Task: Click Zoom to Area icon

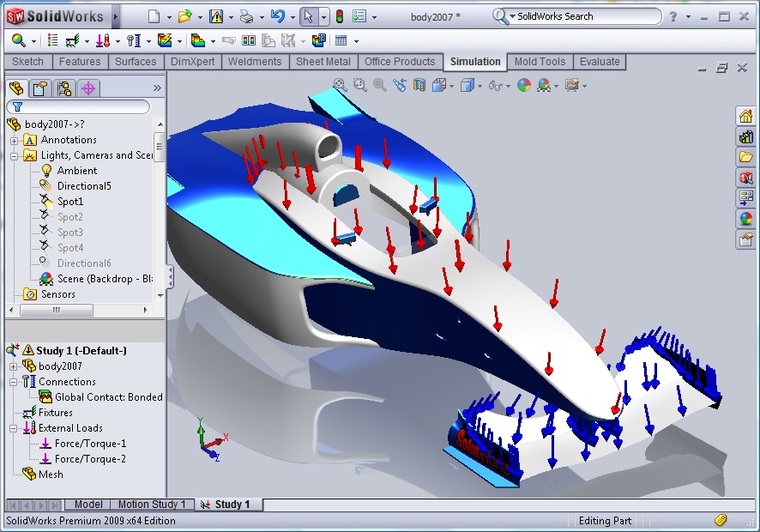Action: click(x=359, y=85)
